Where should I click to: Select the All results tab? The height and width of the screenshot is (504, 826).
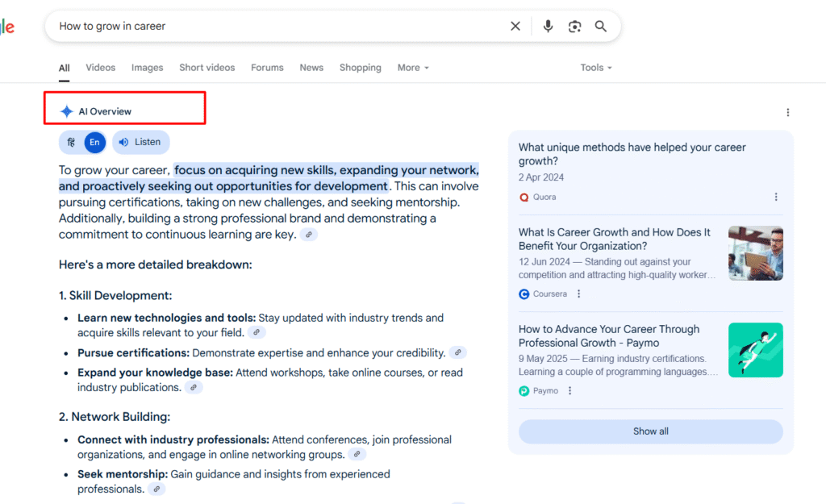tap(65, 68)
